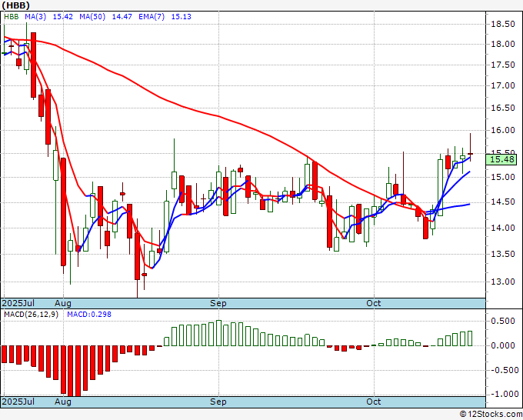Image resolution: width=523 pixels, height=420 pixels.
Task: Click the current price tag 15.48
Action: pos(503,159)
